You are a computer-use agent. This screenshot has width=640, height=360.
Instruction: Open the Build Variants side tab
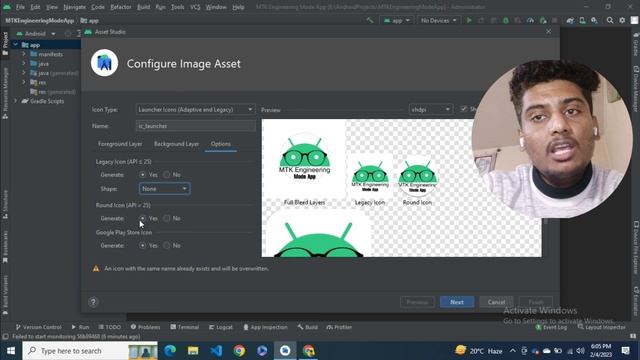tap(5, 295)
